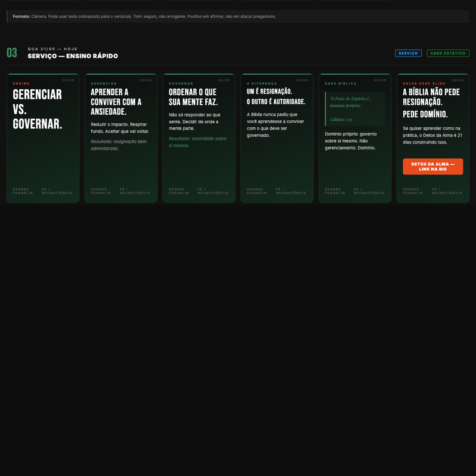Select the APRENDER A CONVIVER COM A ANSIEDADE card
The image size is (476, 476).
(x=121, y=138)
